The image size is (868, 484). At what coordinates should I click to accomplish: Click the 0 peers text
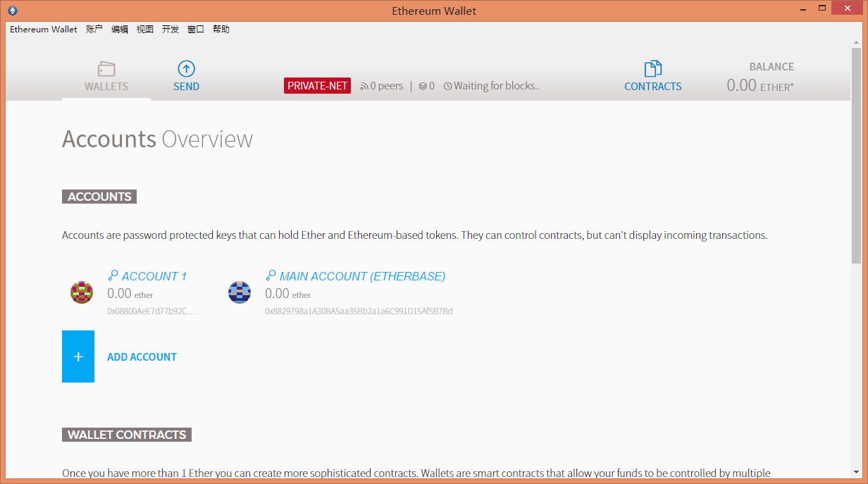pos(387,86)
